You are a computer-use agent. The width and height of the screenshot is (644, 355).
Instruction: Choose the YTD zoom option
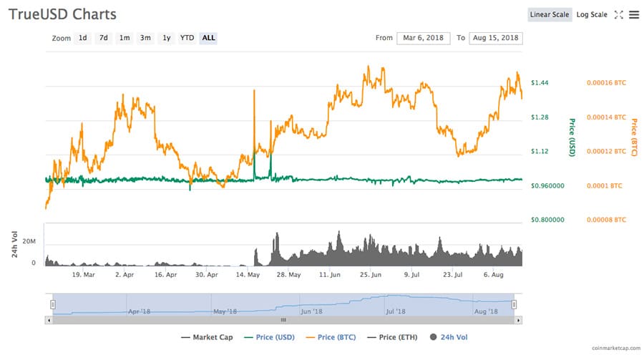[x=187, y=38]
